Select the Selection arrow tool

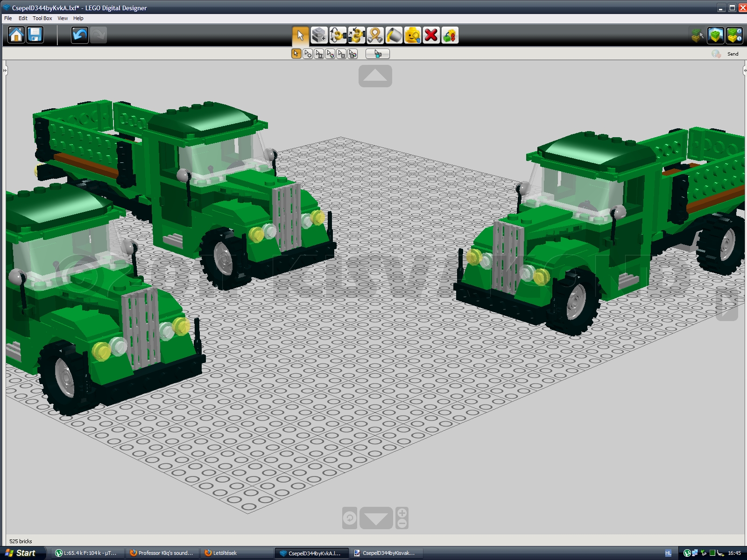pyautogui.click(x=300, y=35)
